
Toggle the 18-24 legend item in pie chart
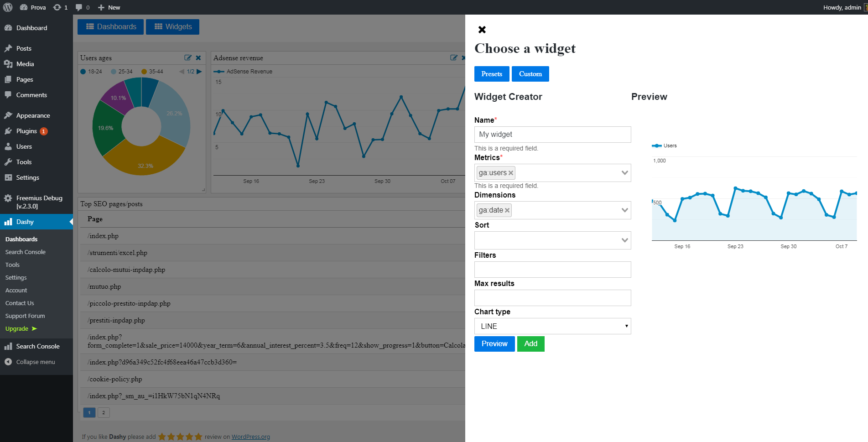(x=91, y=72)
